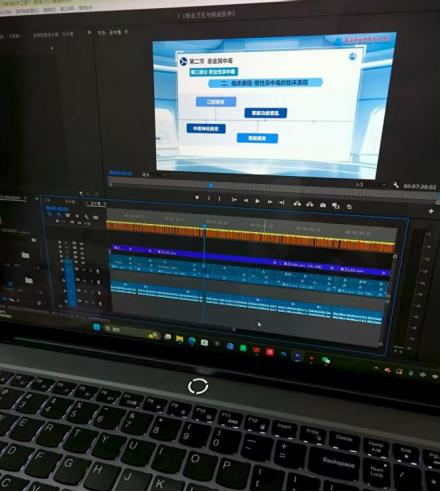Screen dimensions: 441x492
Task: Click the Extract button in Program Monitor
Action: 310,204
